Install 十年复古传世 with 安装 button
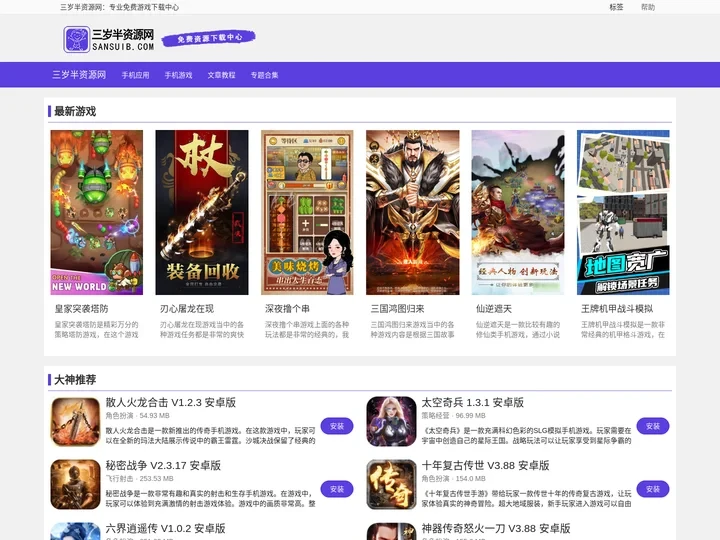 653,489
